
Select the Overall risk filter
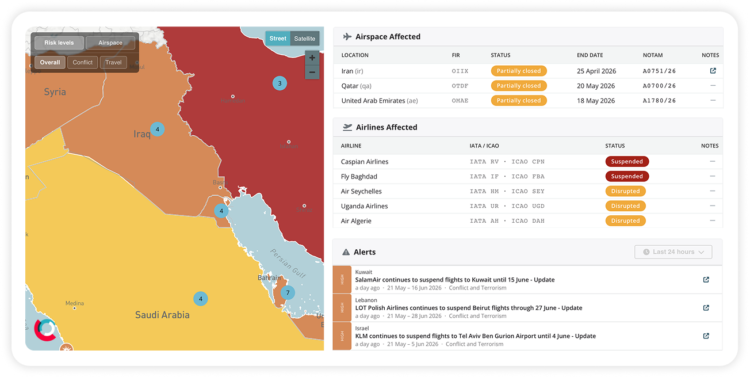pos(50,62)
